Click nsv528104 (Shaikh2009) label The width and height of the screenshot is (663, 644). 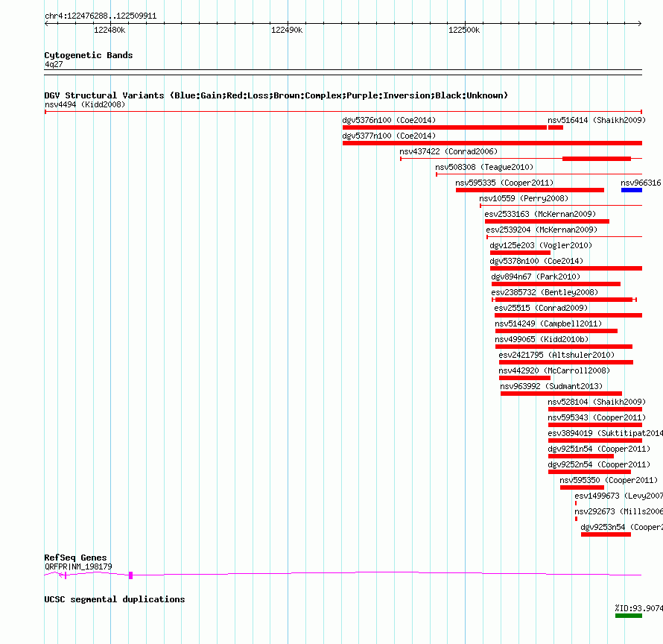tap(597, 402)
